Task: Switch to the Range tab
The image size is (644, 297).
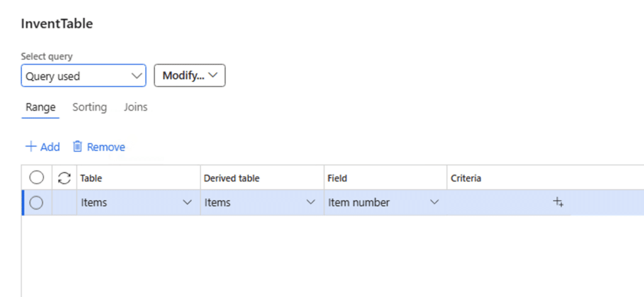Action: 40,107
